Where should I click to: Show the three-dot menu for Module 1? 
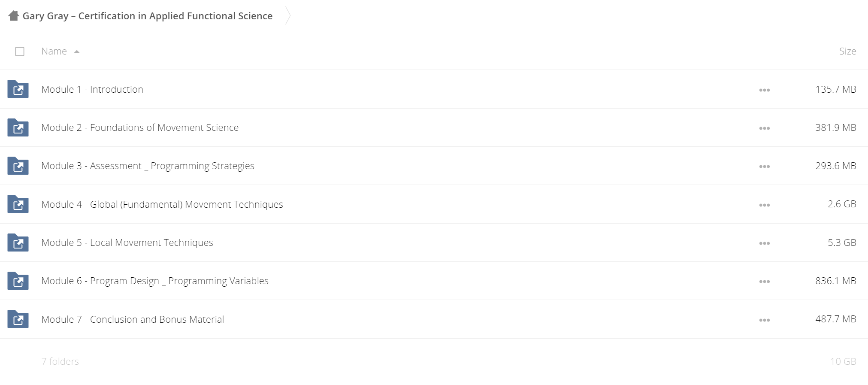[764, 90]
